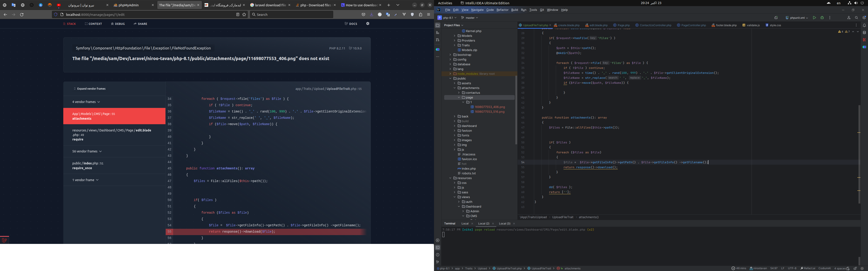Click the SHARE button in Ignition
The height and width of the screenshot is (271, 868).
[x=140, y=24]
